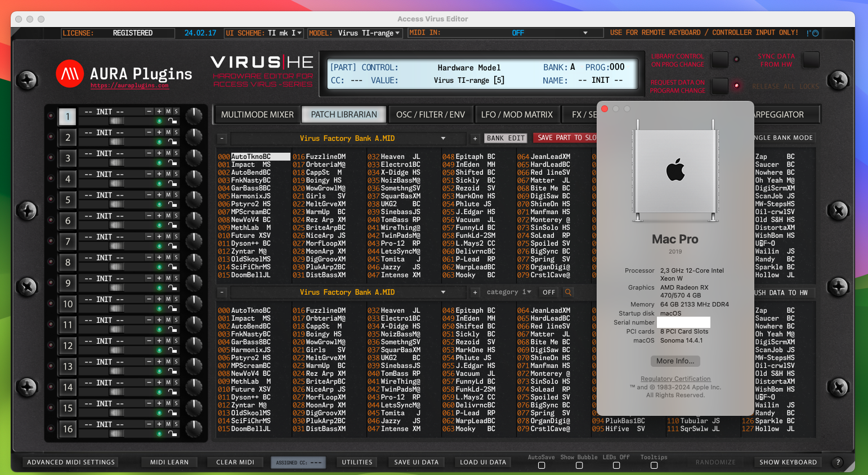Click the search magnifier in lower bank
This screenshot has height=475, width=868.
click(x=568, y=292)
